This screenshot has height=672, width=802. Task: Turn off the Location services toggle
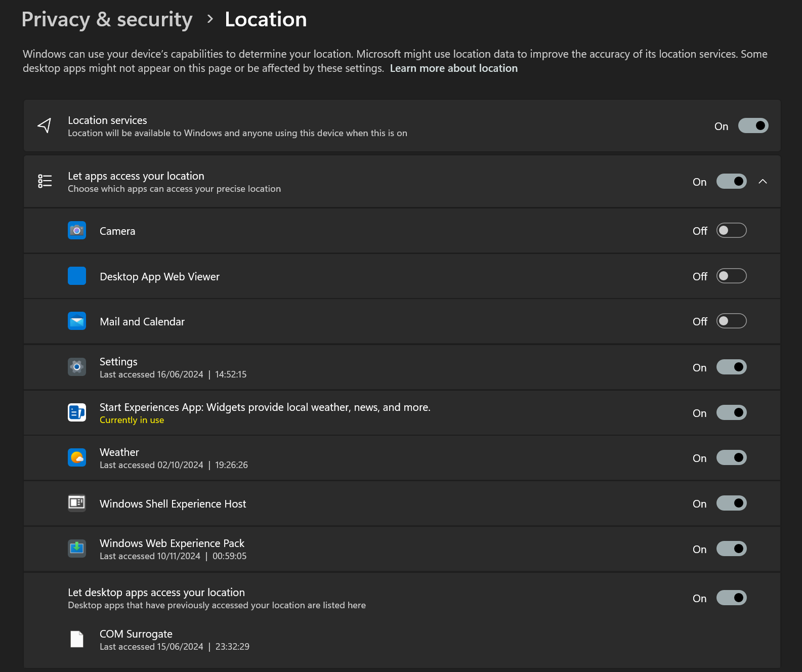click(753, 126)
